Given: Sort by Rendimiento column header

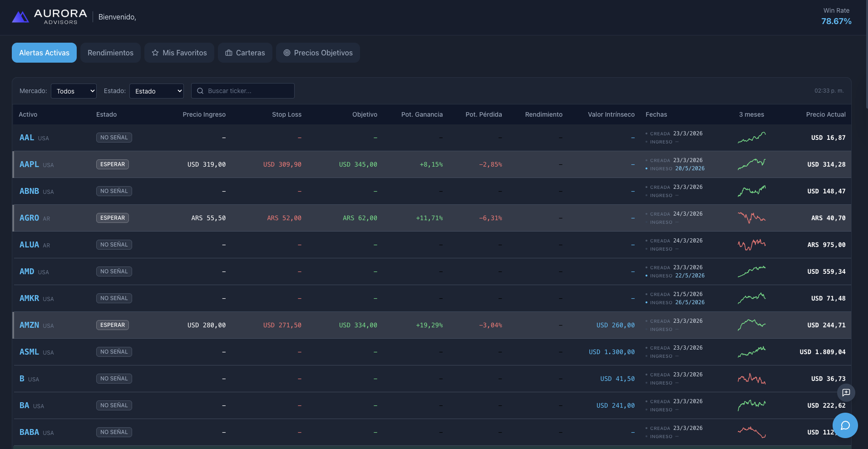Looking at the screenshot, I should click(x=544, y=114).
